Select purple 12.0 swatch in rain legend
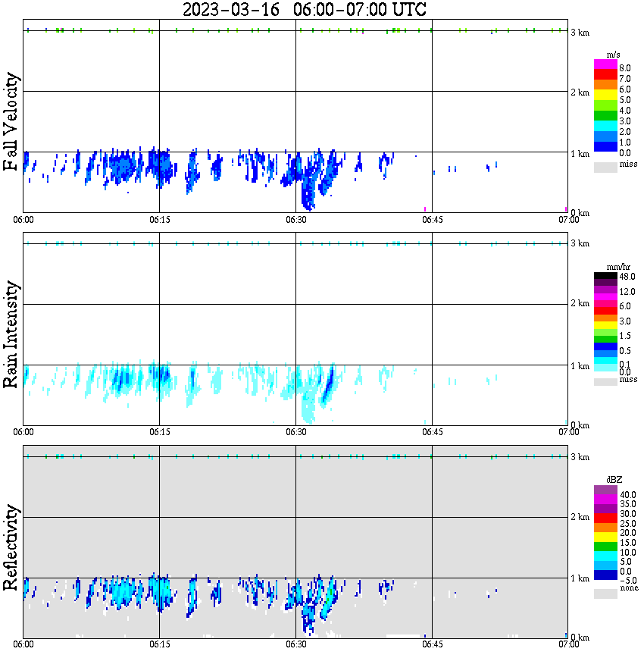This screenshot has height=658, width=644. click(605, 290)
